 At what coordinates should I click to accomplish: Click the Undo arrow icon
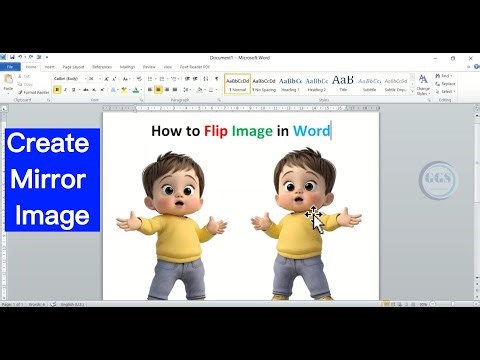tap(20, 57)
